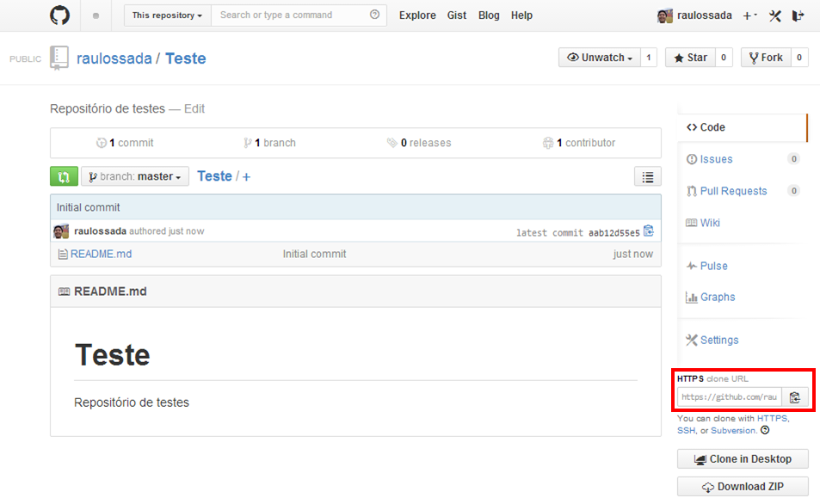This screenshot has height=504, width=820.
Task: Click the Initial commit title bar text
Action: 88,207
